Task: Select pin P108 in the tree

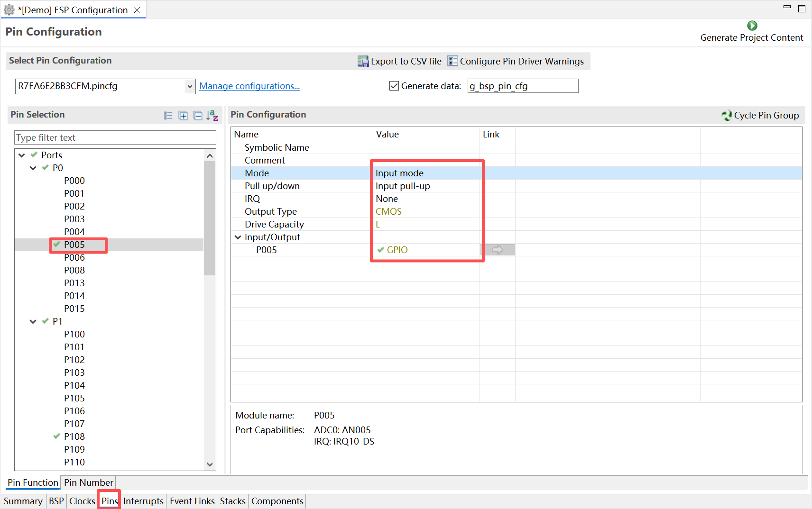Action: click(74, 436)
